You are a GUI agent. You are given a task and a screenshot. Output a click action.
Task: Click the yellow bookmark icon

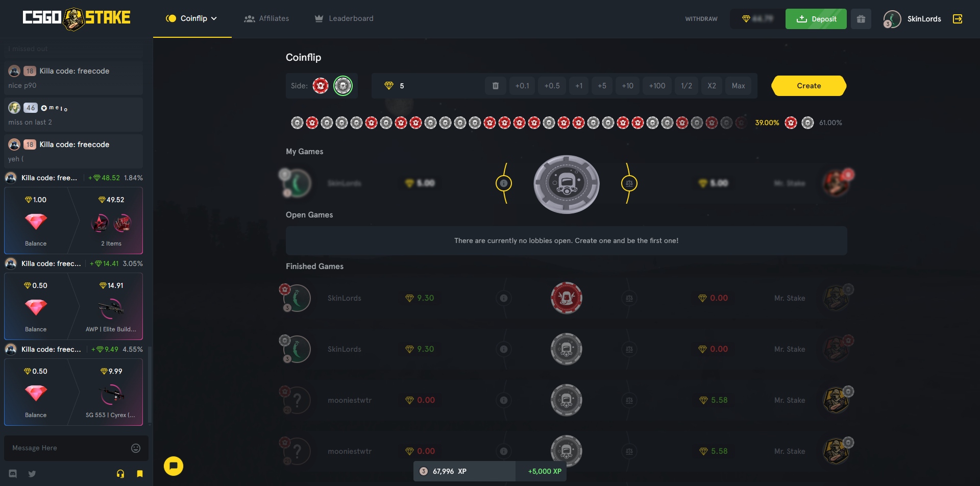click(140, 474)
